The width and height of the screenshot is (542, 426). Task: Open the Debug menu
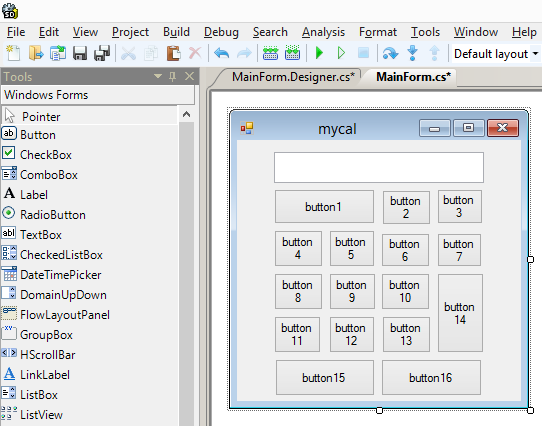coord(221,32)
